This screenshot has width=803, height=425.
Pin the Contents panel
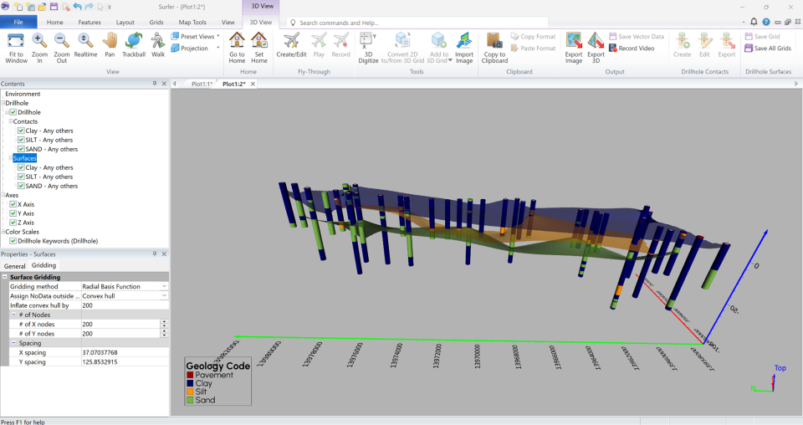155,83
